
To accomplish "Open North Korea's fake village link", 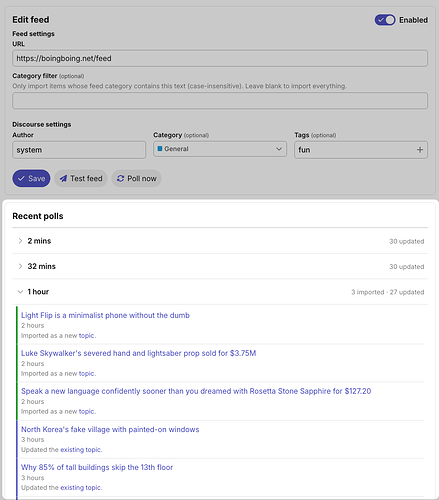I will tap(110, 429).
